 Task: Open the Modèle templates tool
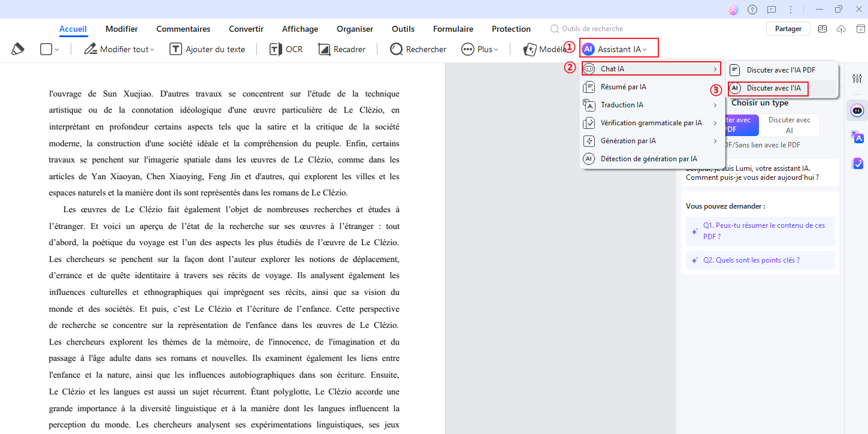click(x=545, y=49)
